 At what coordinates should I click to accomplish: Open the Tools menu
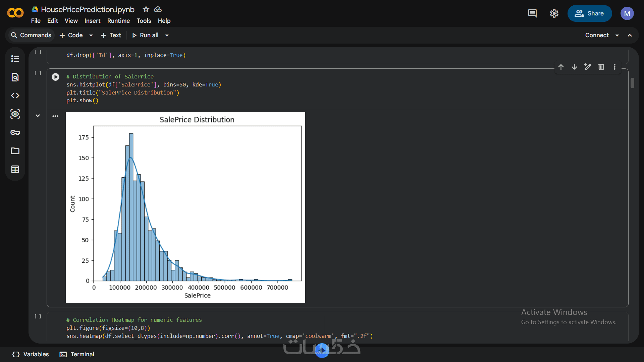click(x=144, y=21)
